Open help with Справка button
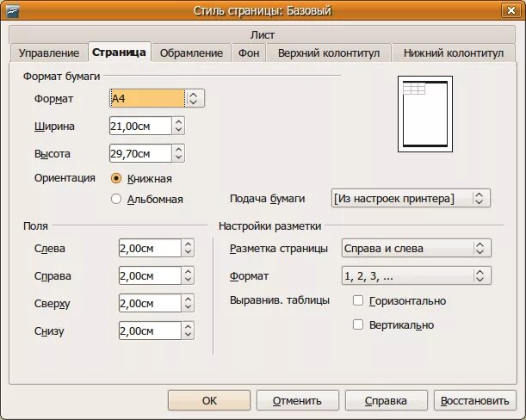 pos(387,400)
